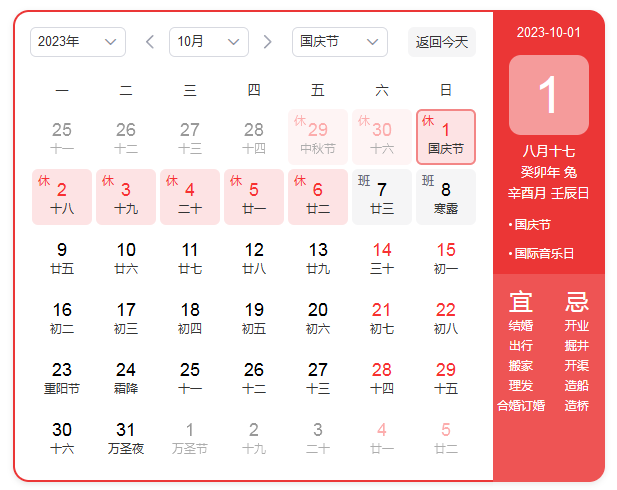Open the 10月 month dropdown

(x=208, y=42)
